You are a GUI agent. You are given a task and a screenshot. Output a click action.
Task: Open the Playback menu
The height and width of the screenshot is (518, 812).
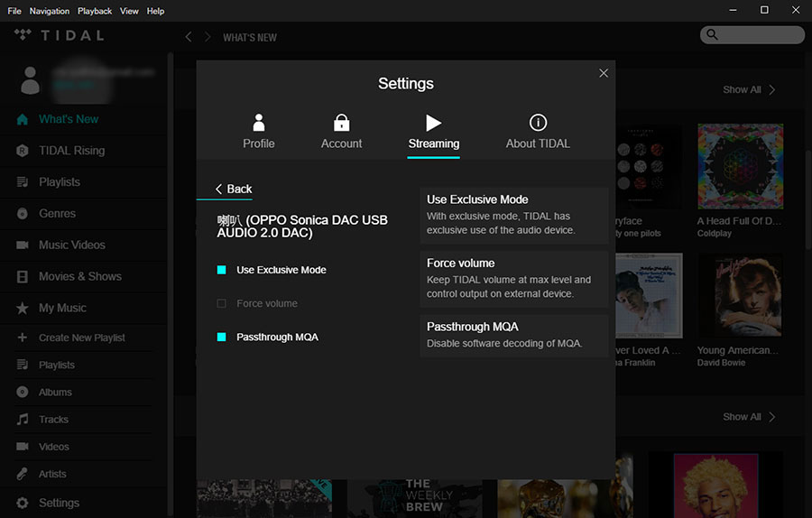click(95, 11)
